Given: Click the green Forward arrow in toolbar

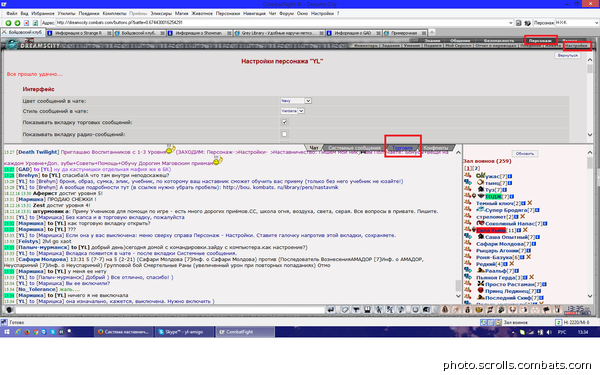Looking at the screenshot, I should coord(17,23).
